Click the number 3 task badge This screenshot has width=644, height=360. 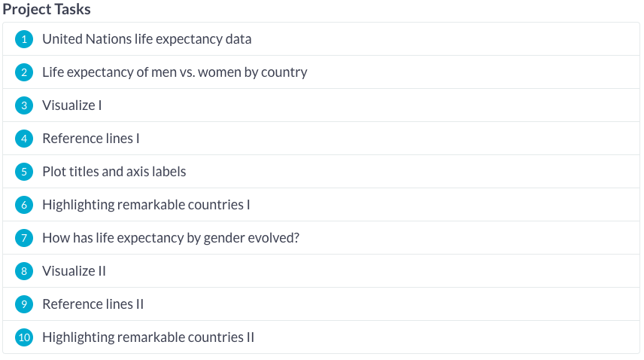tap(24, 105)
